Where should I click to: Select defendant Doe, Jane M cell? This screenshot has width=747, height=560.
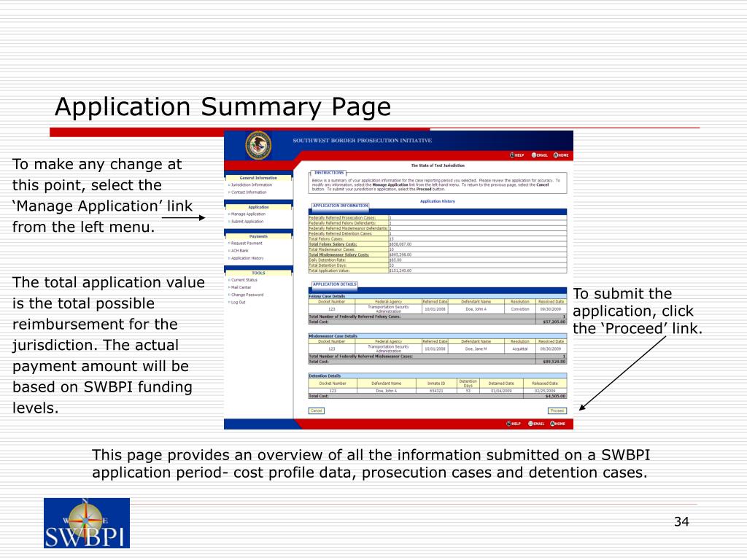pos(476,349)
